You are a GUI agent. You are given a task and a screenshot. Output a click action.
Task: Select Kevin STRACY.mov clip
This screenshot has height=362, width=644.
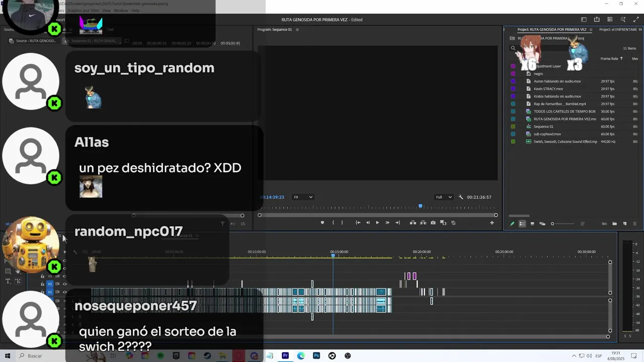click(x=548, y=89)
